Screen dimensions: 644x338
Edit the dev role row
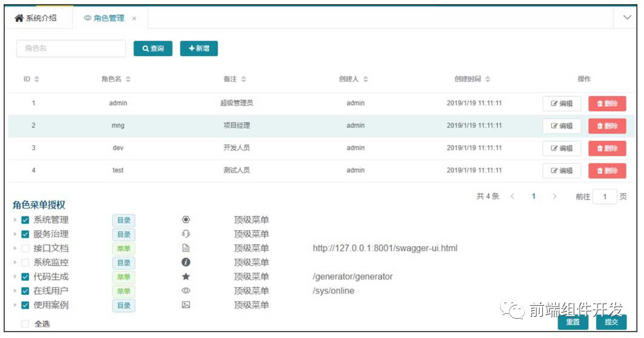click(562, 148)
